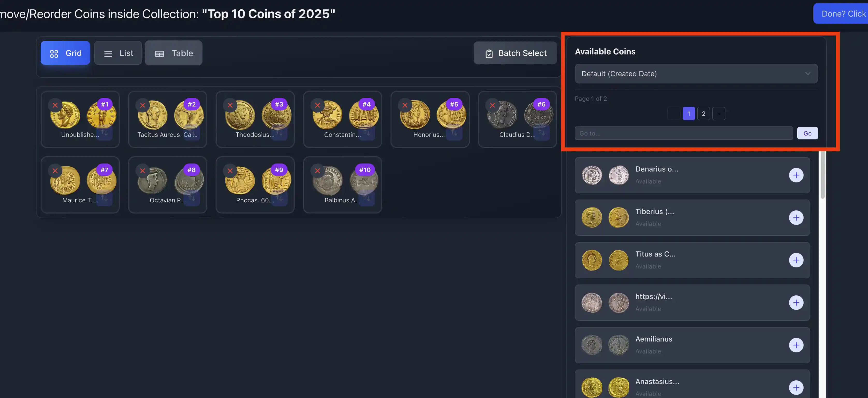Switch to List view
The height and width of the screenshot is (398, 868).
click(x=118, y=53)
